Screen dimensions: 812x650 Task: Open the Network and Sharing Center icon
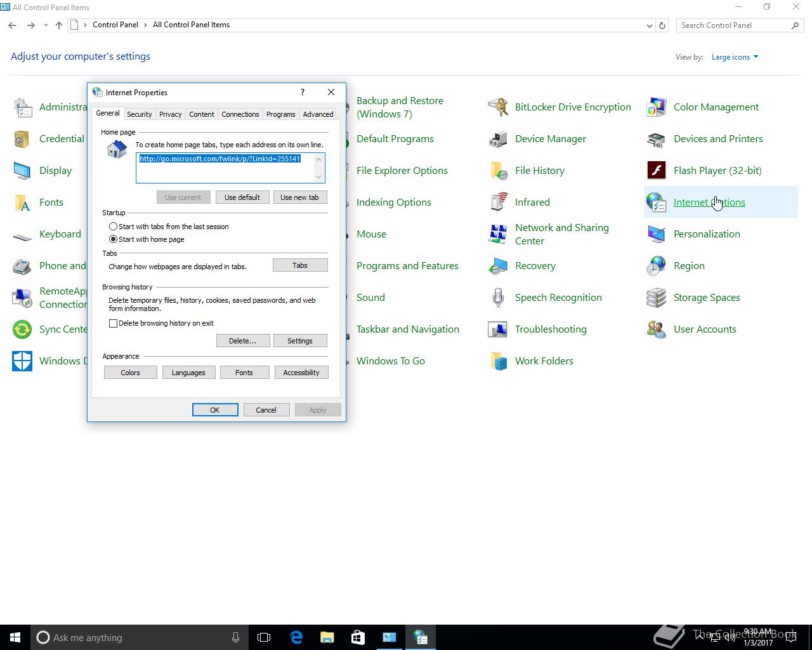[498, 234]
